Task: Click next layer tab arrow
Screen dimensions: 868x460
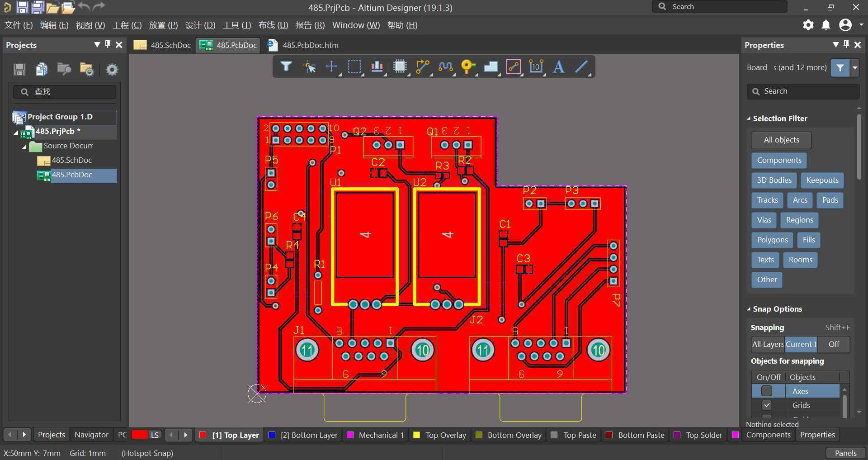Action: tap(185, 435)
